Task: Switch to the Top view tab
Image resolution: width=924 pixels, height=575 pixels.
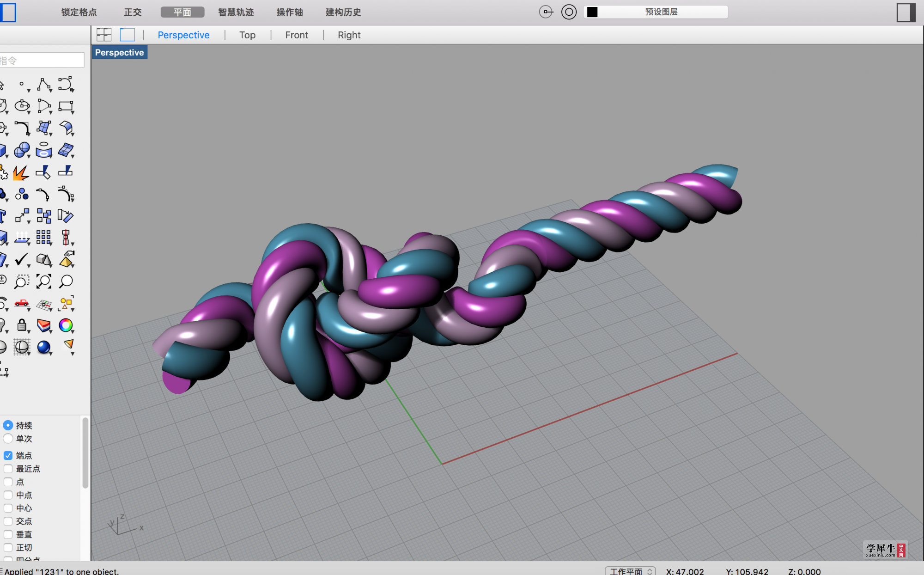Action: pos(247,35)
